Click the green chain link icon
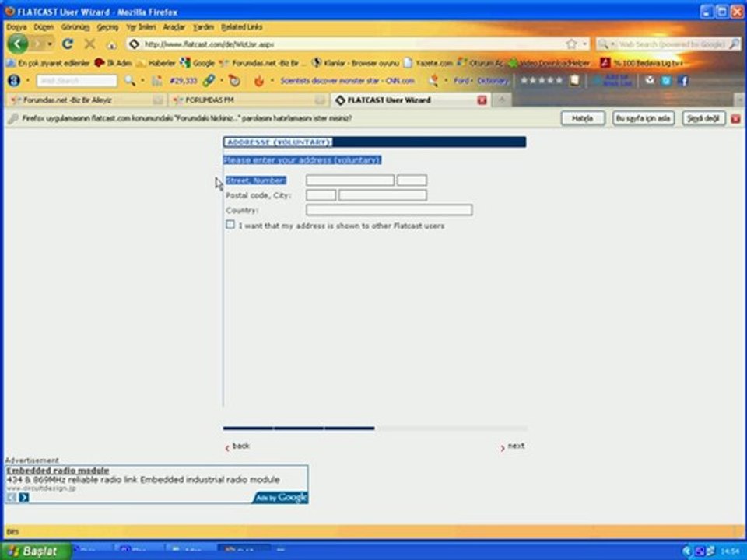Screen dimensions: 747x560 [x=209, y=80]
